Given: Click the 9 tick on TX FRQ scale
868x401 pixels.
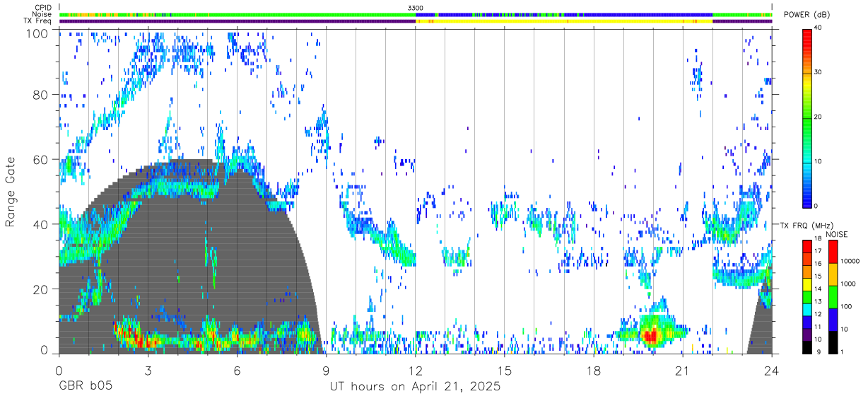Looking at the screenshot, I should pyautogui.click(x=819, y=353).
